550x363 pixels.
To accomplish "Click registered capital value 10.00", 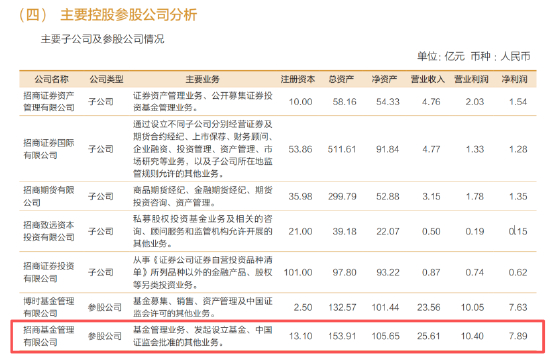I will pyautogui.click(x=300, y=102).
